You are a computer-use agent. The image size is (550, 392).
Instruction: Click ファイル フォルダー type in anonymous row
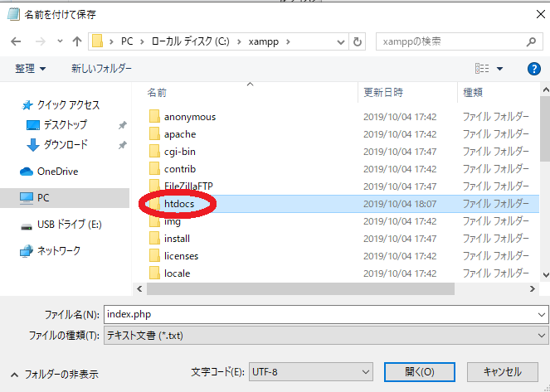tap(495, 116)
